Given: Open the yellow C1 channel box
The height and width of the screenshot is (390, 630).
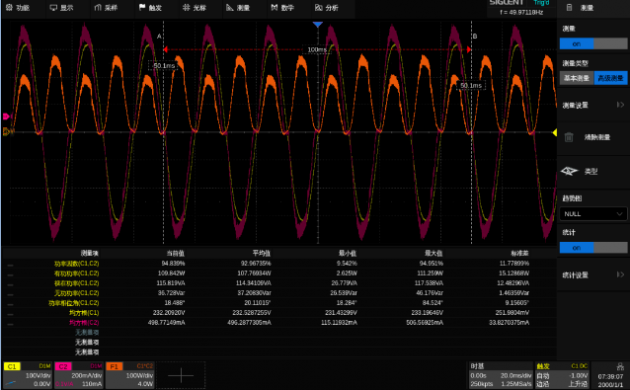Looking at the screenshot, I should click(x=27, y=375).
